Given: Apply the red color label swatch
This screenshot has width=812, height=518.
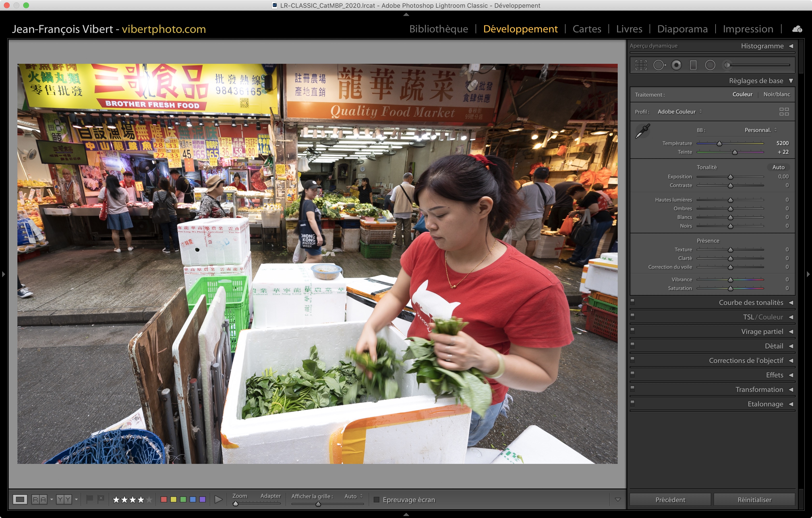Looking at the screenshot, I should [x=164, y=499].
